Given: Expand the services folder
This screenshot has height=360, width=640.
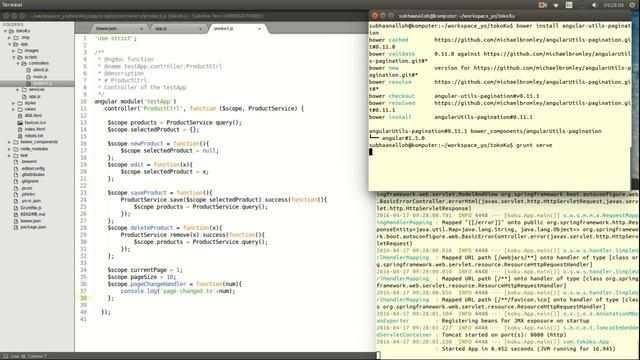Looking at the screenshot, I should click(x=18, y=90).
